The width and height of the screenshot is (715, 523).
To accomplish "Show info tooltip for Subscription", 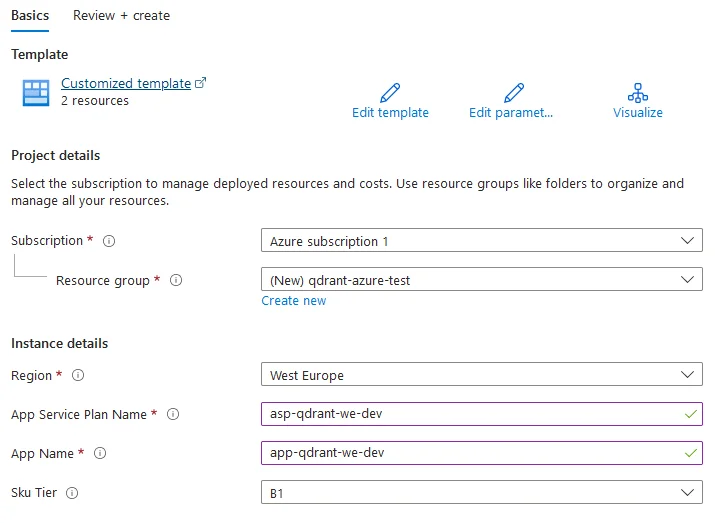I will tap(109, 241).
